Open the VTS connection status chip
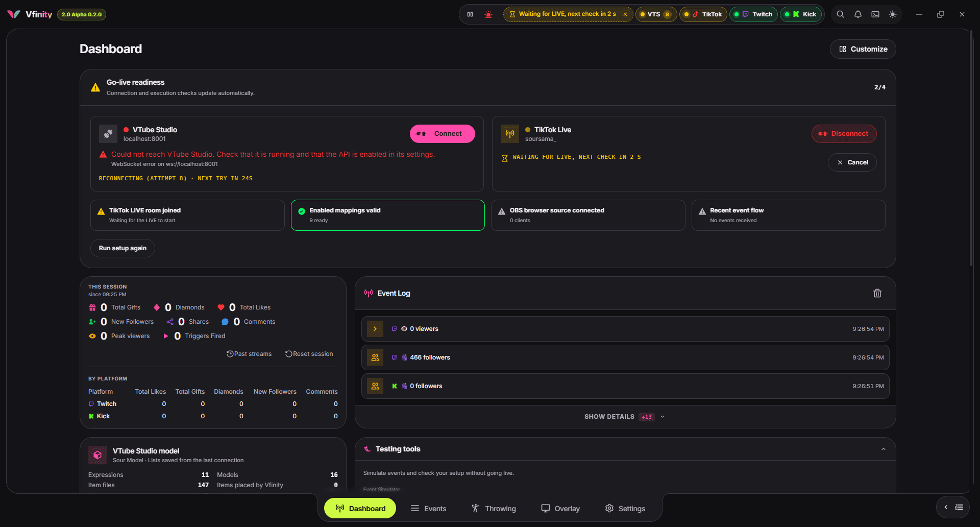The image size is (980, 527). (656, 14)
